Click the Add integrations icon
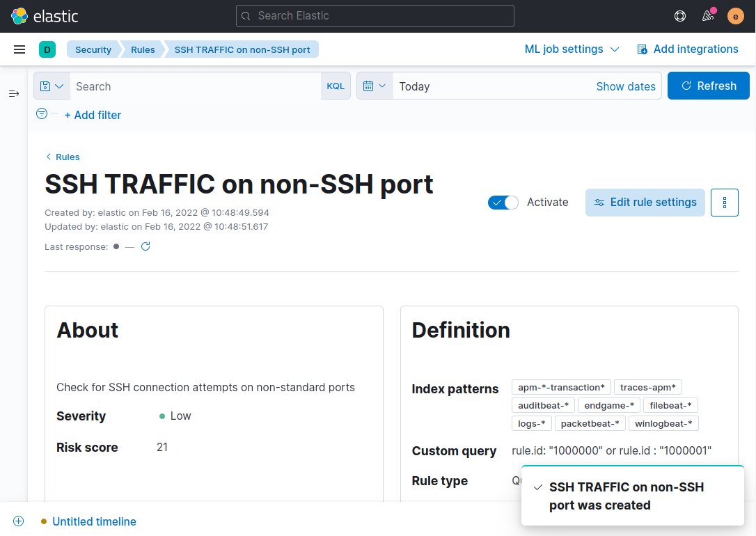 point(643,49)
